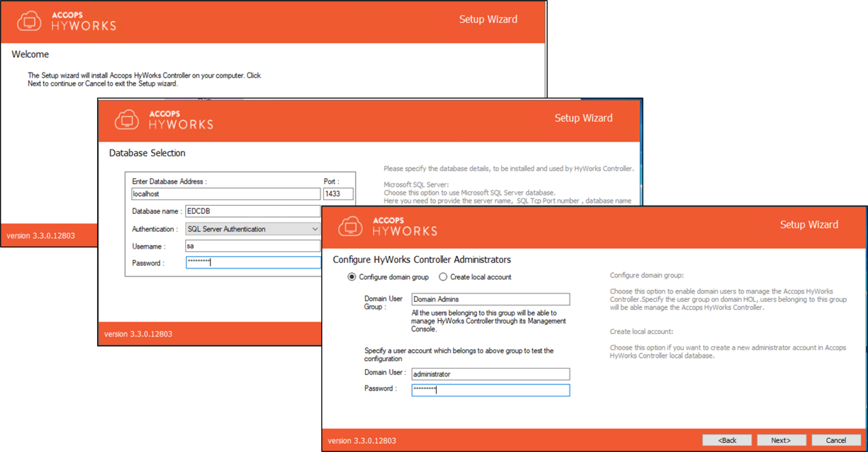The image size is (868, 452).
Task: Select Create local account radio button
Action: (443, 277)
